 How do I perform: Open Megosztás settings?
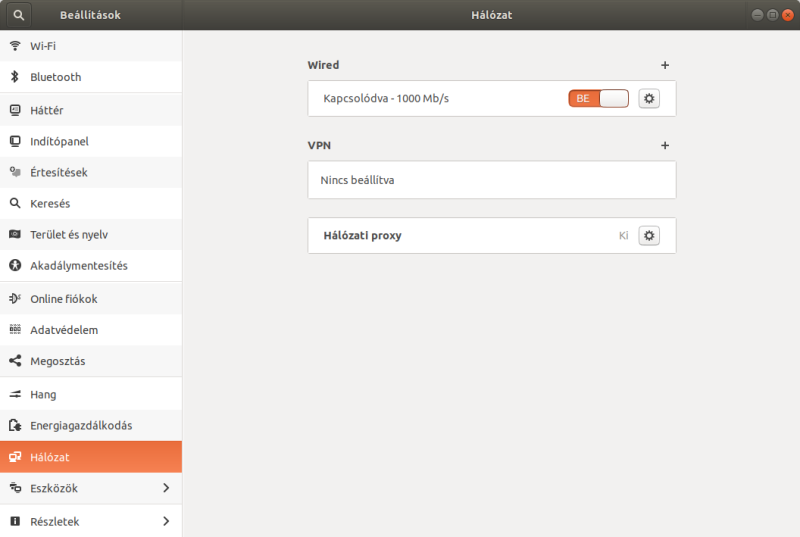tap(91, 361)
